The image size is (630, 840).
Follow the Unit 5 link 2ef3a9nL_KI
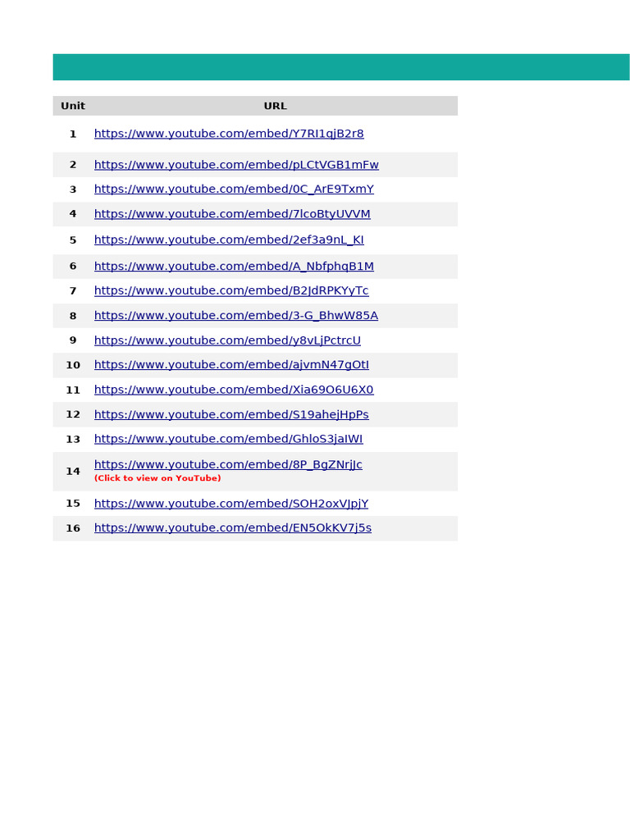tap(229, 240)
